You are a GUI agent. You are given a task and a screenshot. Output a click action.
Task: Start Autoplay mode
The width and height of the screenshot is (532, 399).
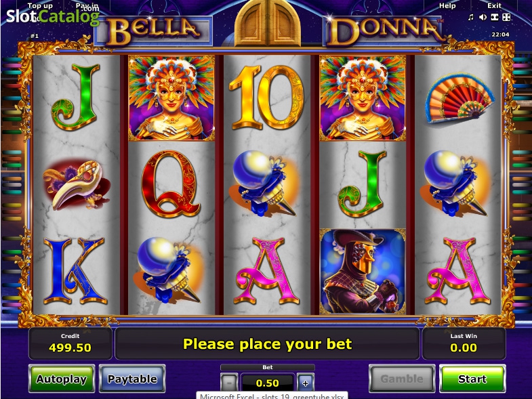click(62, 379)
